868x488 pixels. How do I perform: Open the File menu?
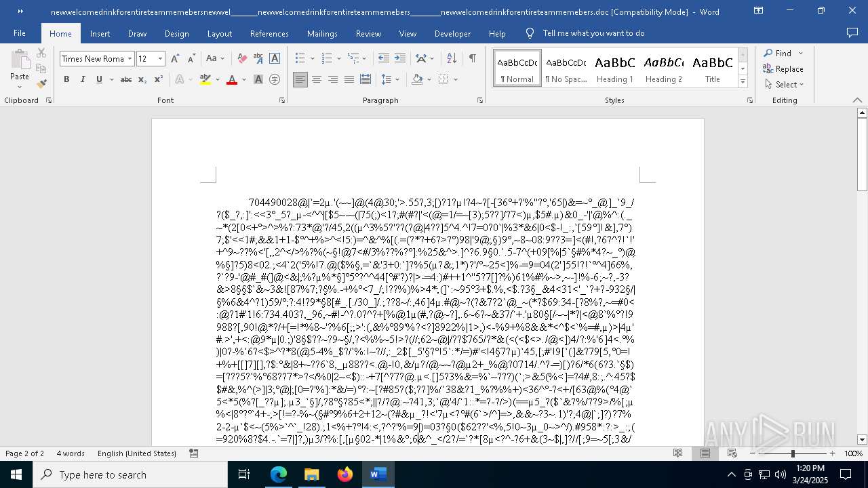point(20,33)
